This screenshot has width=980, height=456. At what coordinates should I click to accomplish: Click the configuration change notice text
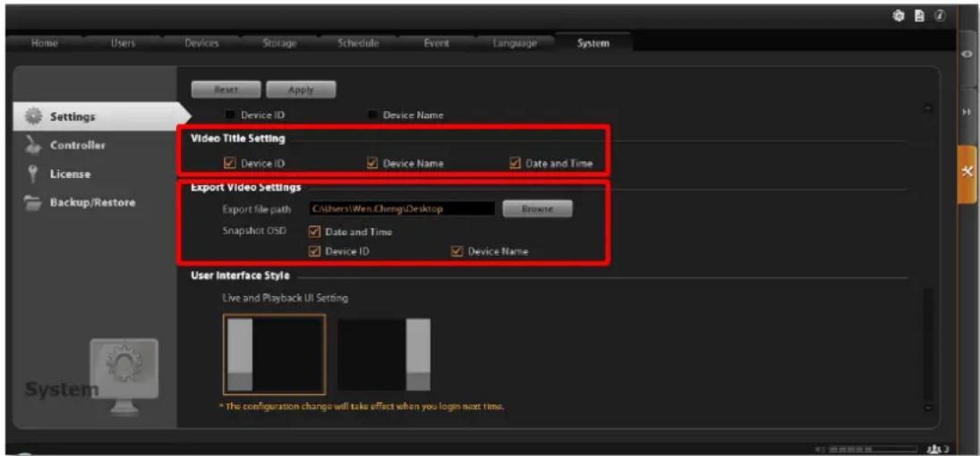[363, 407]
